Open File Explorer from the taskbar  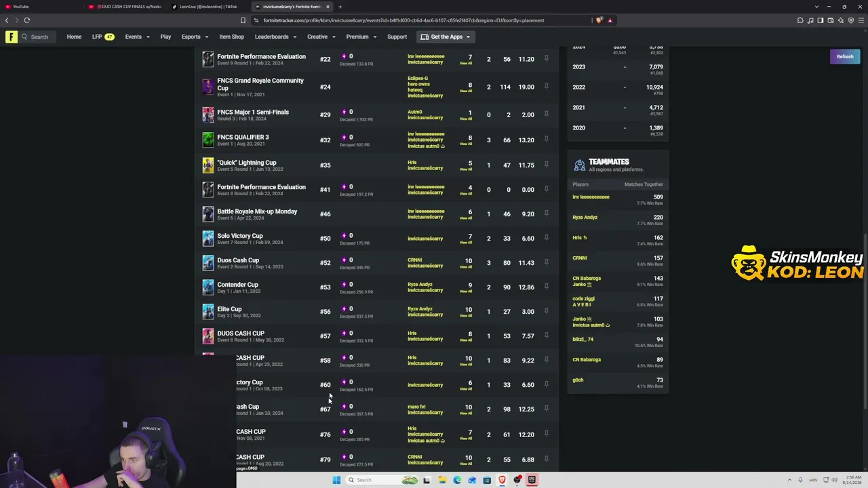tap(441, 480)
